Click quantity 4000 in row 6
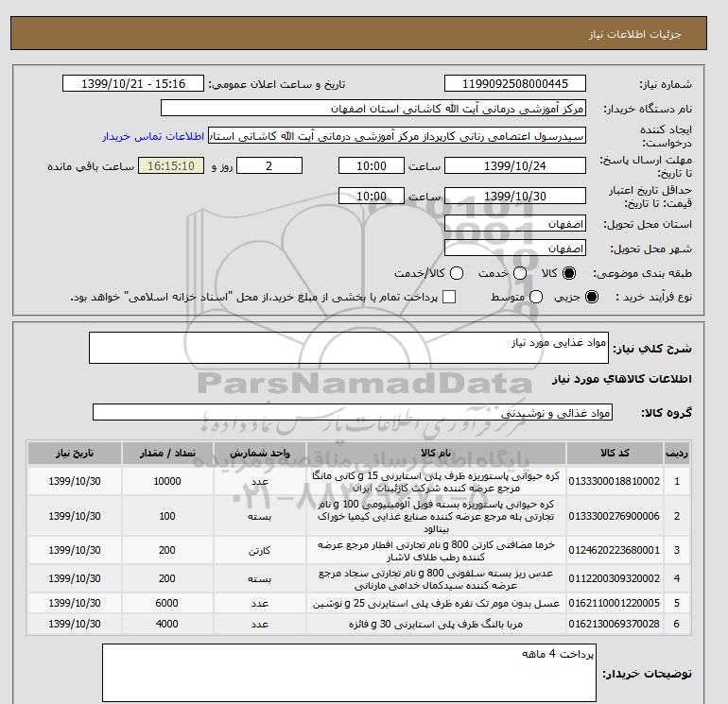The height and width of the screenshot is (704, 728). 167,624
